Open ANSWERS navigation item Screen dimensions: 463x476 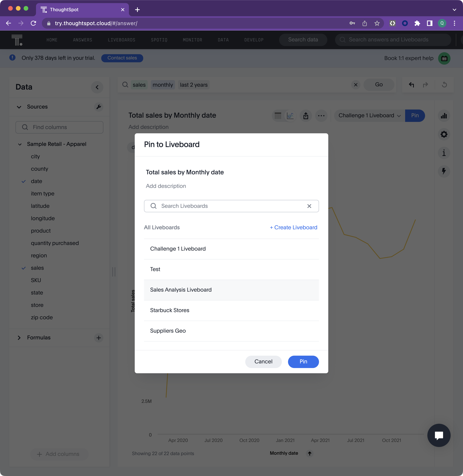coord(82,40)
